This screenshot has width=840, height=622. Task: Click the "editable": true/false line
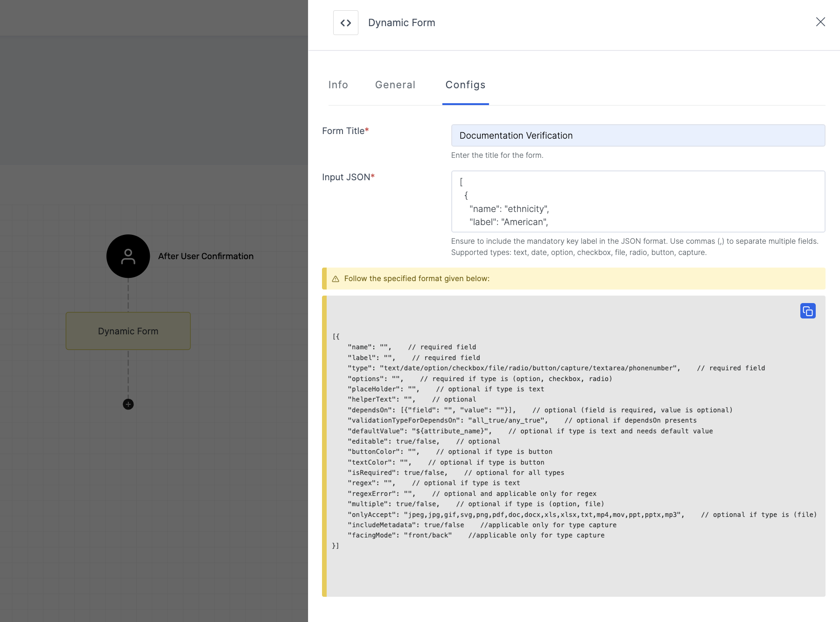(x=424, y=441)
